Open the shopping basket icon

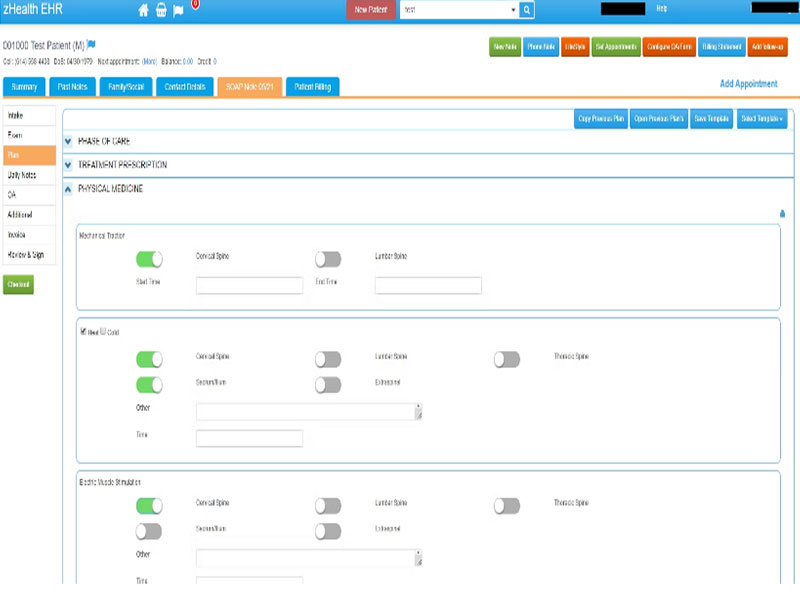[x=161, y=10]
